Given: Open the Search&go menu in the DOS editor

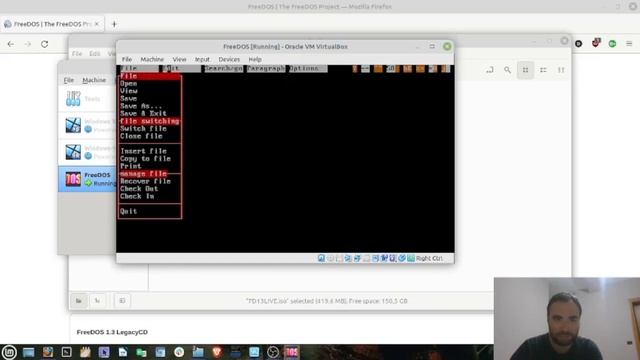Looking at the screenshot, I should tap(223, 68).
